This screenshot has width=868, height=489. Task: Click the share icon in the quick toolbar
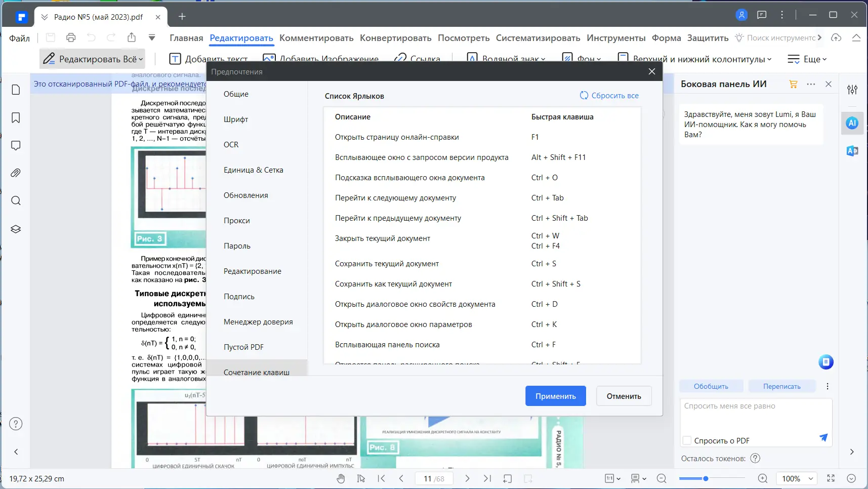click(132, 37)
